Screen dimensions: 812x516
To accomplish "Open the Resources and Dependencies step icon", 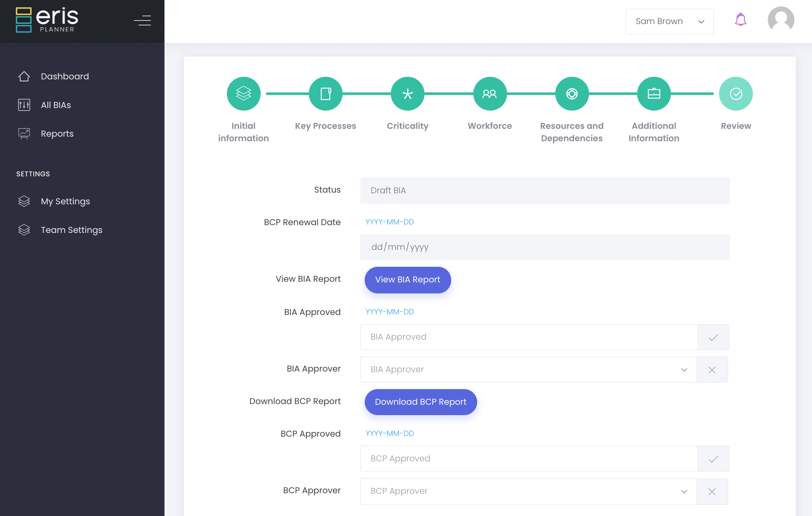I will pos(571,93).
